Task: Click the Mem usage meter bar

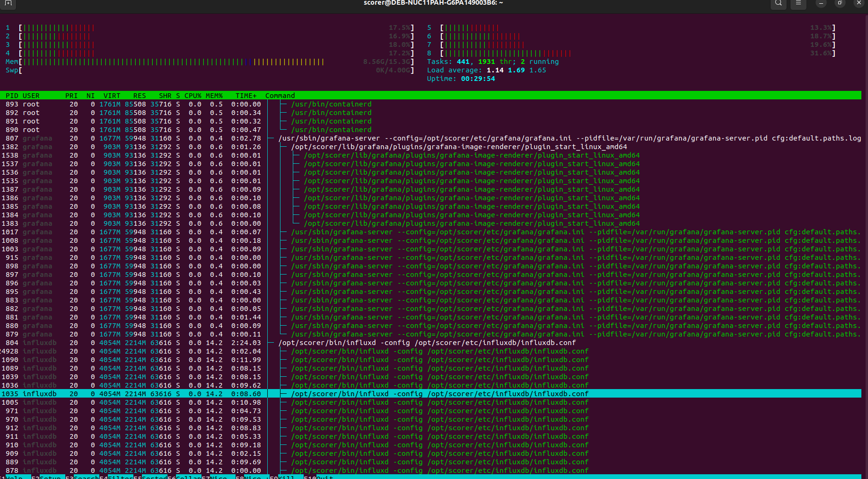Action: (x=210, y=62)
